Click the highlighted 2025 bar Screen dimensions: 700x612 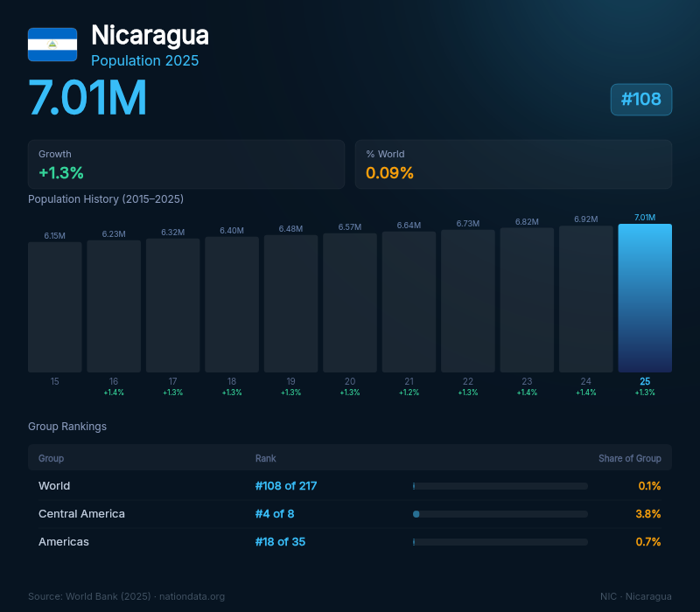click(x=645, y=298)
